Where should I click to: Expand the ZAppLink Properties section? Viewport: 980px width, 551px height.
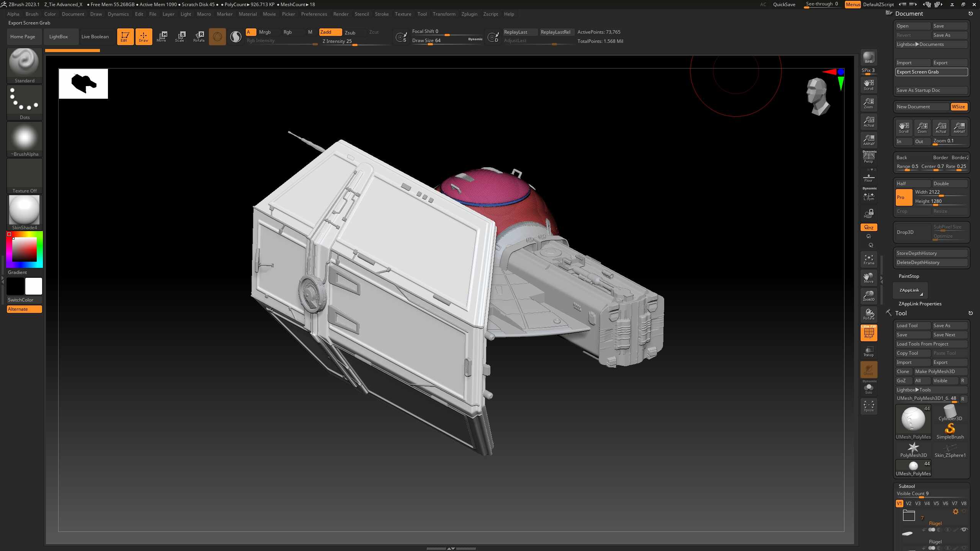pos(920,304)
